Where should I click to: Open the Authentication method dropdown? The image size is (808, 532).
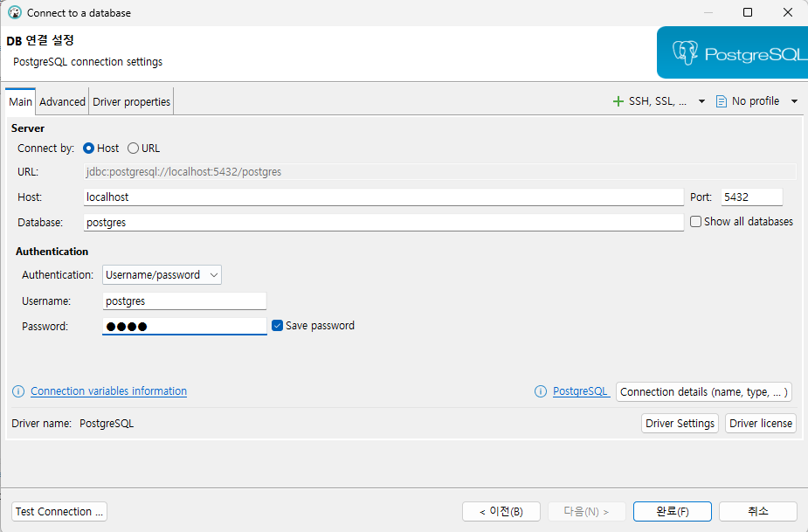[162, 275]
